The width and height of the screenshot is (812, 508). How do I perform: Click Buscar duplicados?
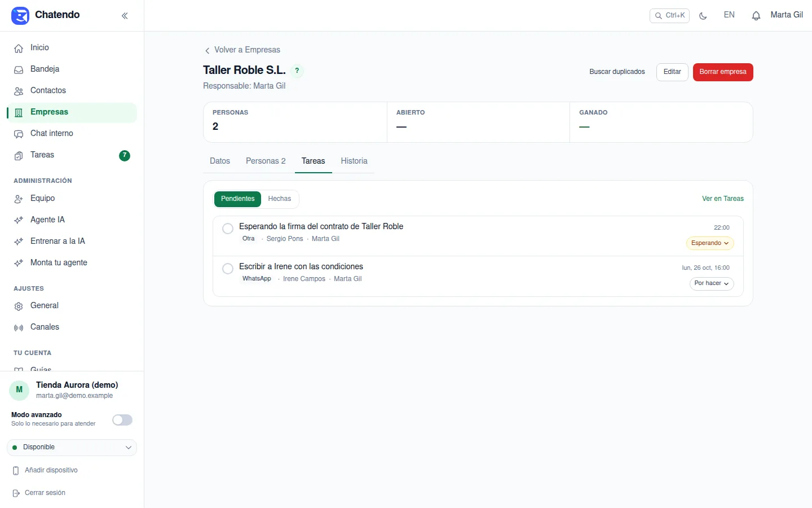617,72
